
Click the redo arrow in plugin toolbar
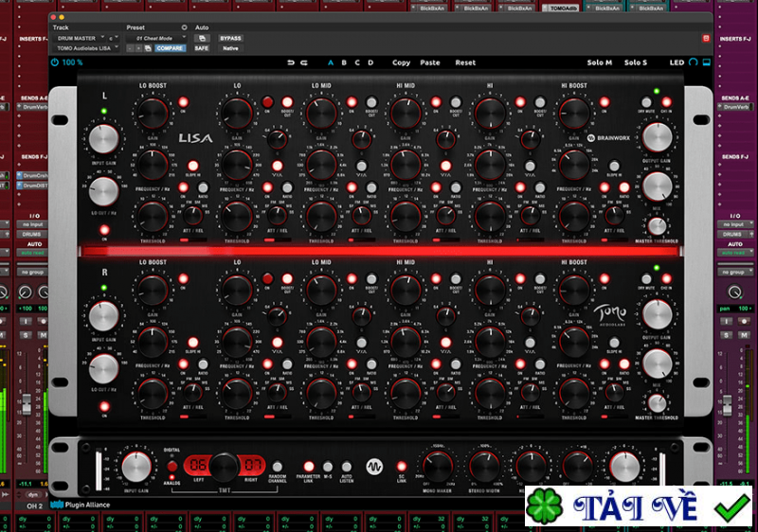tap(304, 62)
